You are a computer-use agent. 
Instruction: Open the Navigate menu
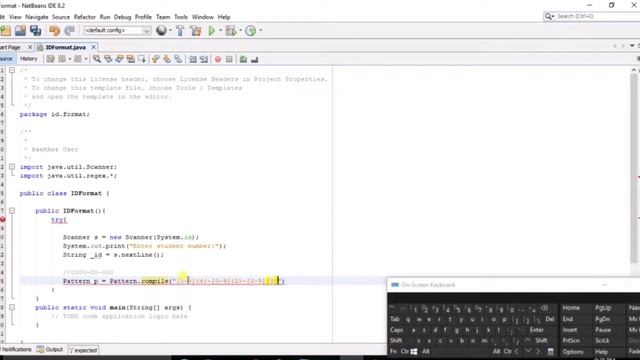point(37,17)
